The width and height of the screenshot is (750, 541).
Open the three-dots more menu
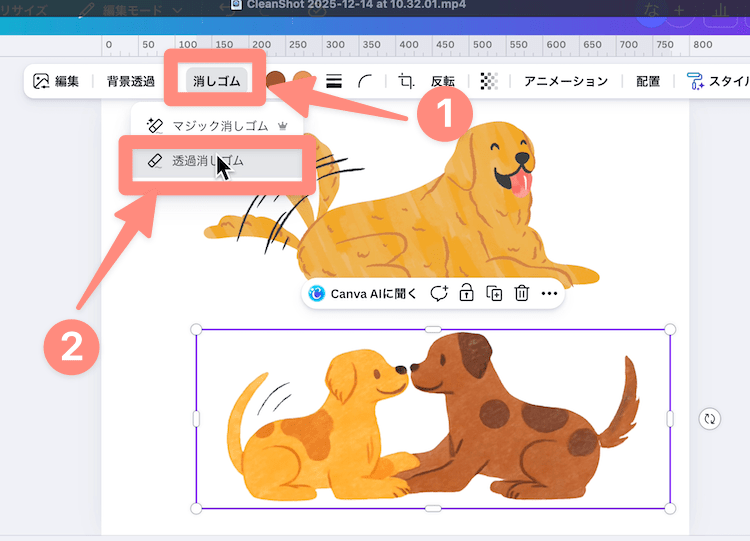pyautogui.click(x=549, y=294)
